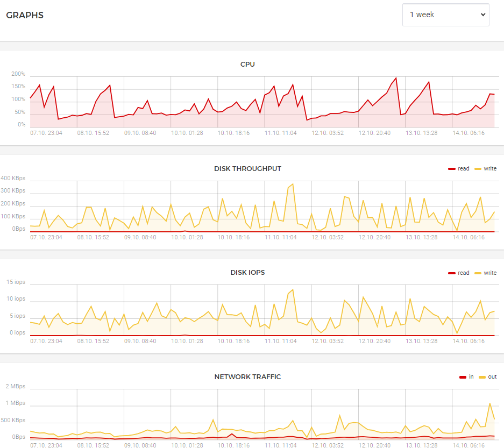Click the 150% label on CPU axis
The image size is (504, 448).
pyautogui.click(x=18, y=87)
